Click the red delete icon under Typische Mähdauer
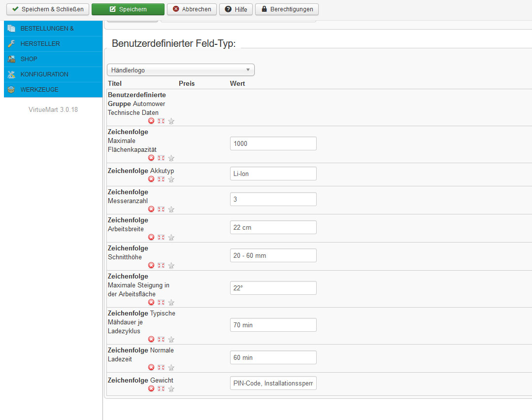This screenshot has height=420, width=532. [151, 340]
